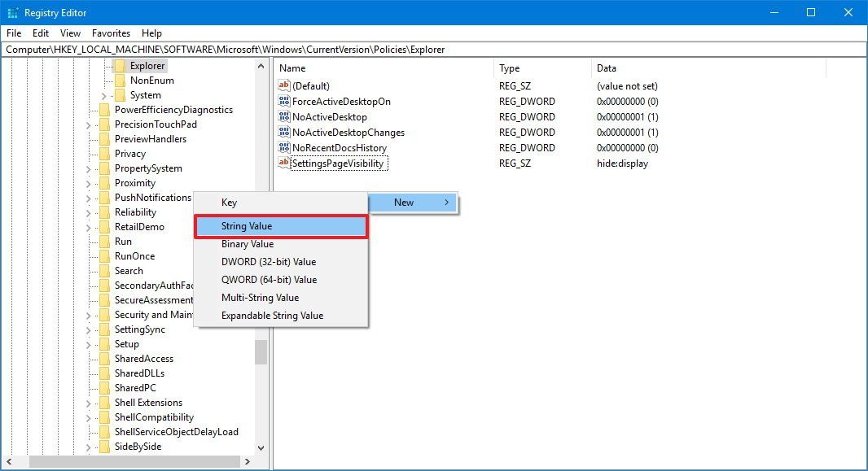
Task: Choose String Value from New submenu
Action: click(281, 226)
